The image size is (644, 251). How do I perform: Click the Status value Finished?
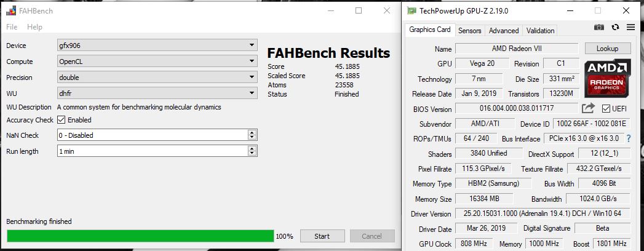point(347,94)
